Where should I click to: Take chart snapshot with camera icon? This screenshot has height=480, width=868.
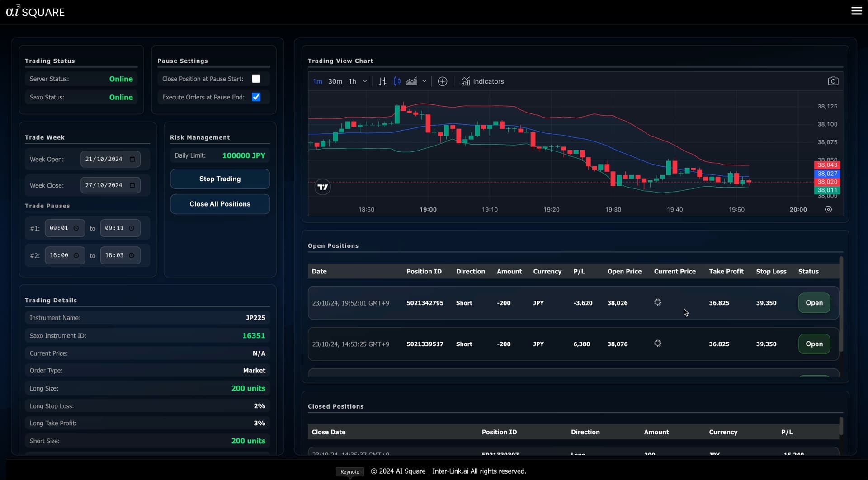(833, 81)
